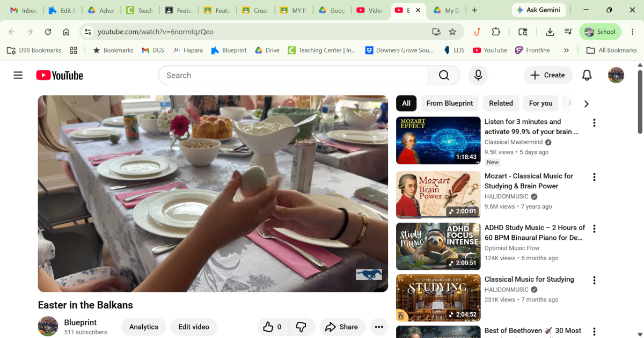
Task: Select the Related filter chip
Action: [x=501, y=103]
